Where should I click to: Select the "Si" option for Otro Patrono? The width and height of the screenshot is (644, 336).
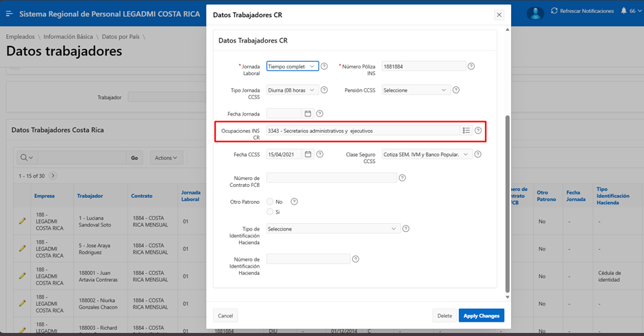(270, 212)
